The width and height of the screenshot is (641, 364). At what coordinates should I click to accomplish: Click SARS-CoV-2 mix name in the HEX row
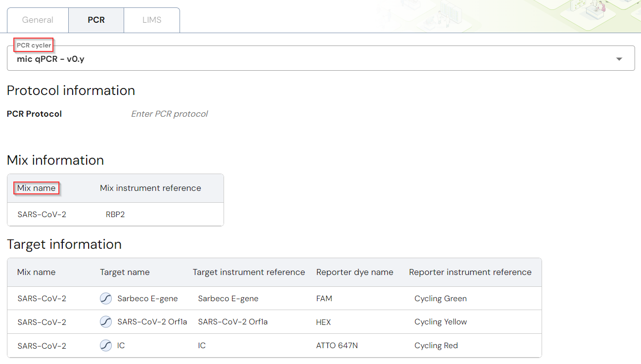(x=42, y=322)
